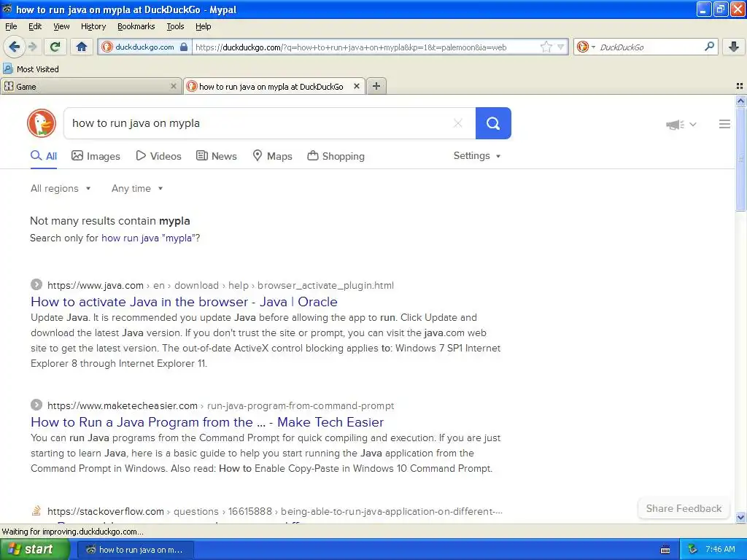Click into the browser address bar URL

365,47
